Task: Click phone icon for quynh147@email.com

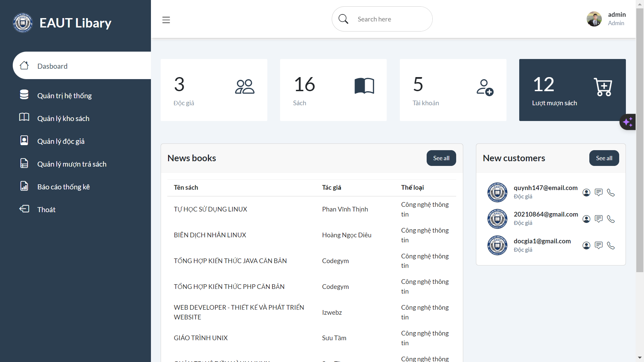Action: (x=611, y=192)
